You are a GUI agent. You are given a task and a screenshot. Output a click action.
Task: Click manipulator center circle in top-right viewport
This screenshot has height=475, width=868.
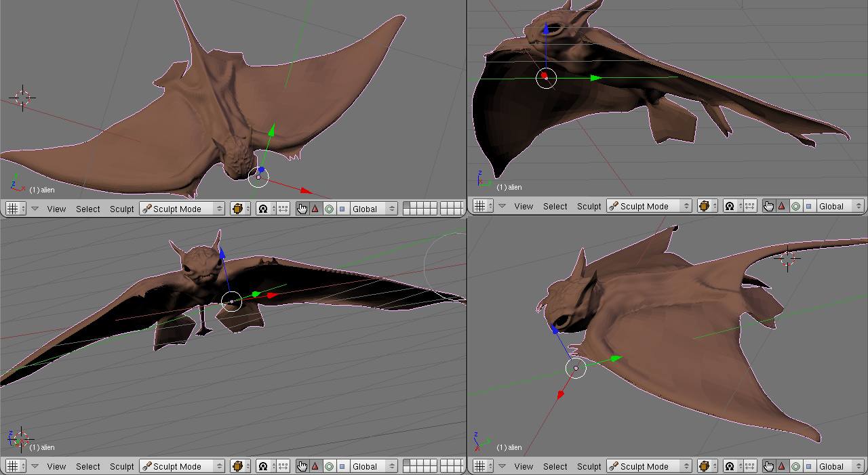click(546, 77)
